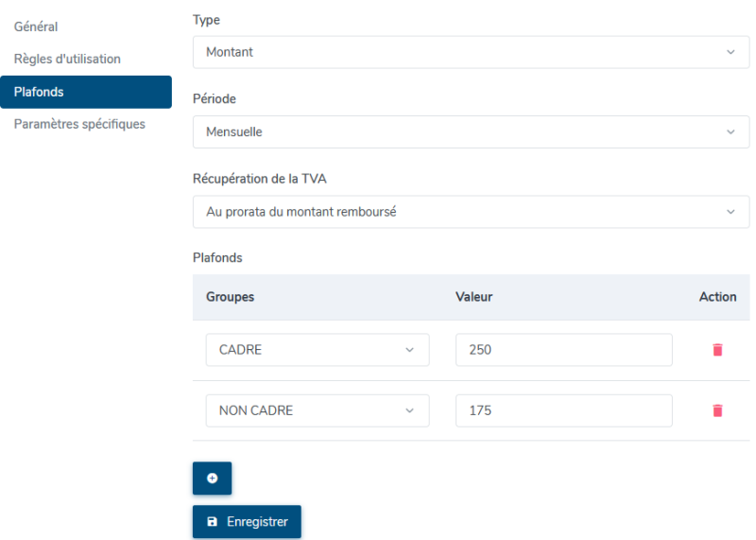Click the Période dropdown chevron arrow

click(730, 132)
